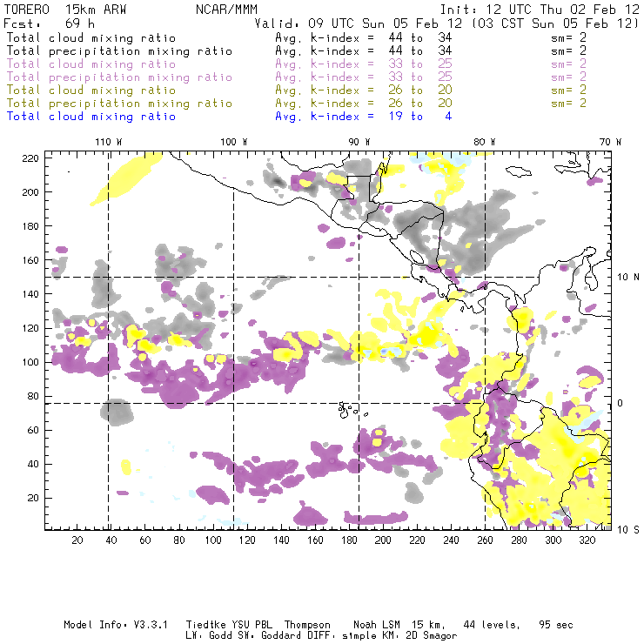
Task: Click the '160' label on the vertical axis
Action: [x=30, y=260]
